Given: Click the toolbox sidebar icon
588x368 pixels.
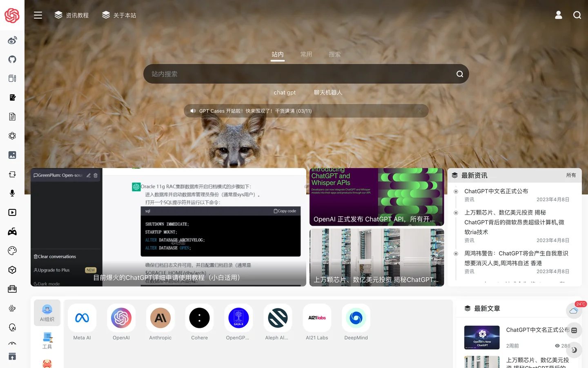Looking at the screenshot, I should 12,289.
